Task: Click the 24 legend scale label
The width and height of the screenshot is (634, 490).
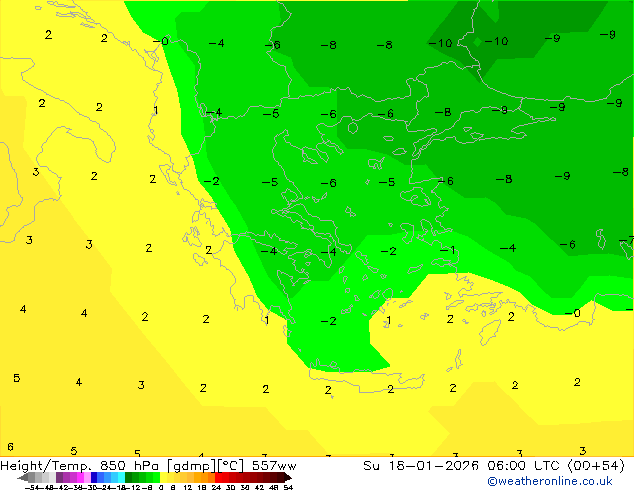Action: [216, 488]
